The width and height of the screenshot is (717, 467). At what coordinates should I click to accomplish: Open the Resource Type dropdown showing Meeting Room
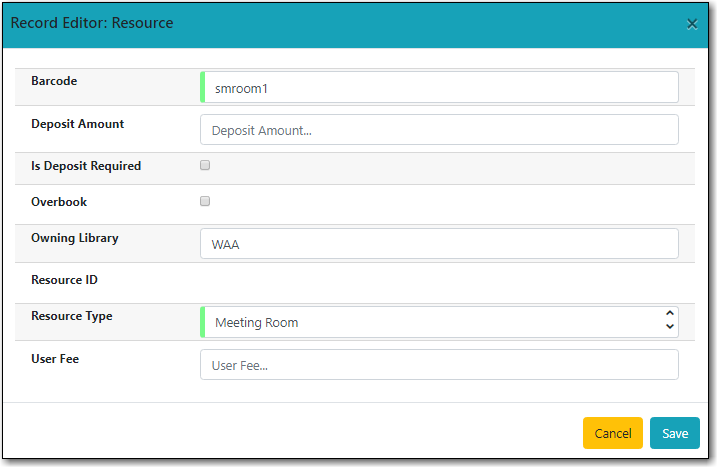[430, 322]
